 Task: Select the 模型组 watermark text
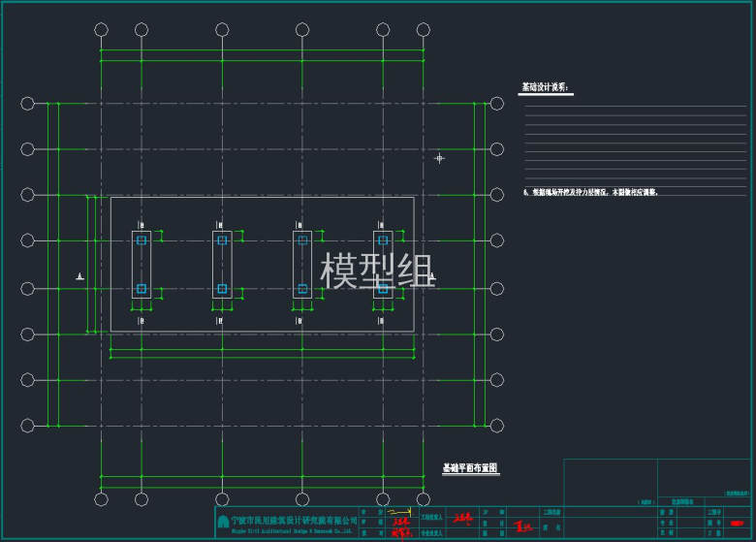pyautogui.click(x=377, y=271)
